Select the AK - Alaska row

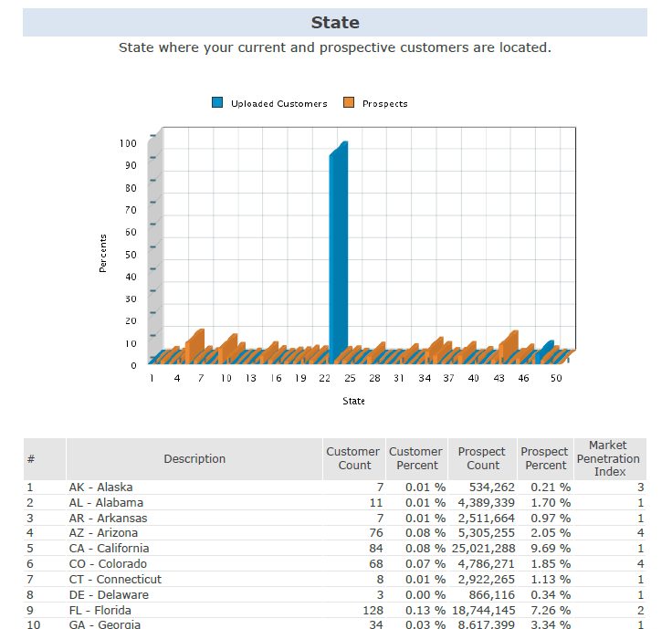(100, 487)
